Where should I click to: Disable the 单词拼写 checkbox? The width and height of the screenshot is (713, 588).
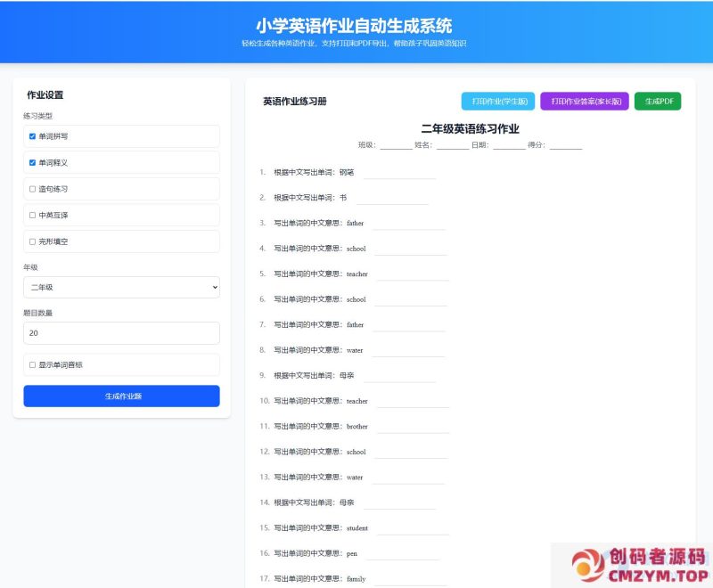(31, 135)
